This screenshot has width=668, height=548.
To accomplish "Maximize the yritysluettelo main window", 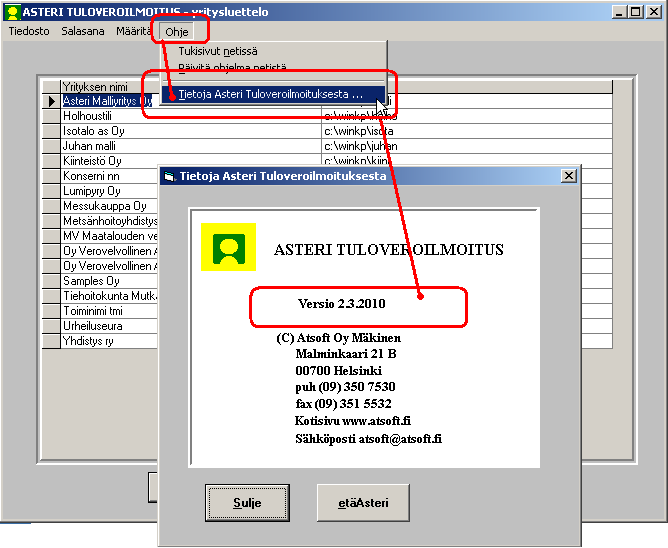I will click(635, 12).
